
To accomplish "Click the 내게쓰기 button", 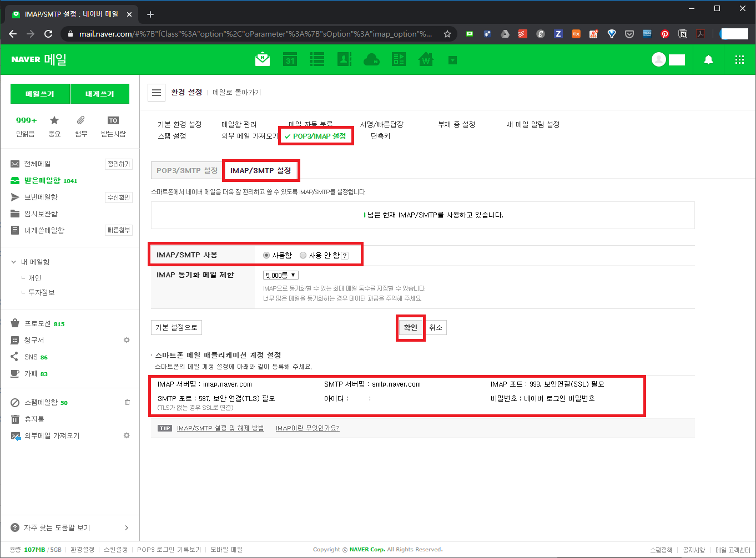I will click(x=100, y=94).
